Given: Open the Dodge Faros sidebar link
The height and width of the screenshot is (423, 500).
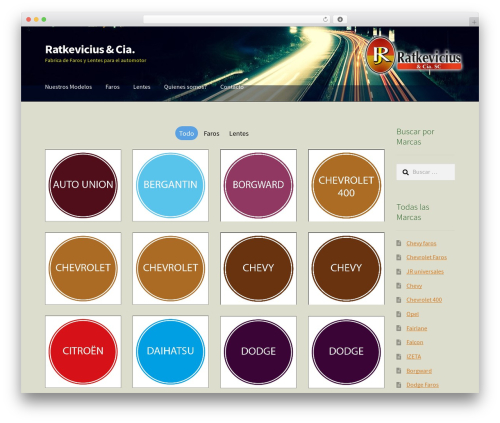Looking at the screenshot, I should point(422,385).
